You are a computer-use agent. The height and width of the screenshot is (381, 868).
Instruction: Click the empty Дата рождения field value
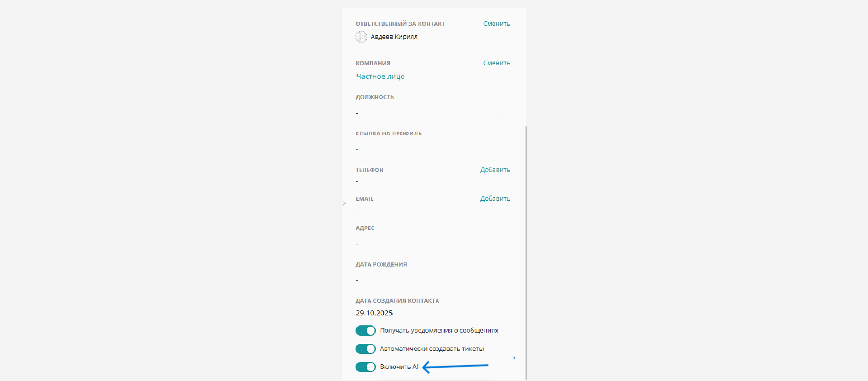pos(357,280)
